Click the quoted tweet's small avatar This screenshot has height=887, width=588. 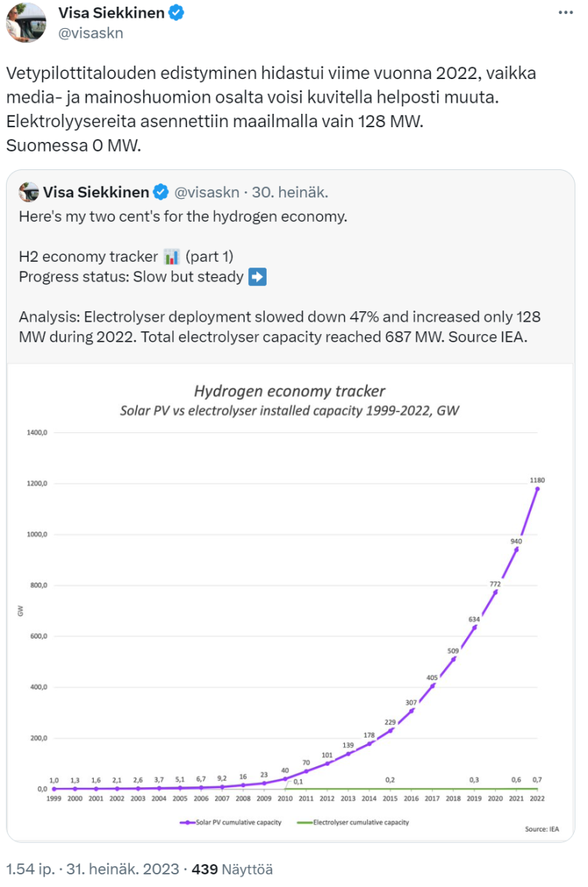point(29,192)
